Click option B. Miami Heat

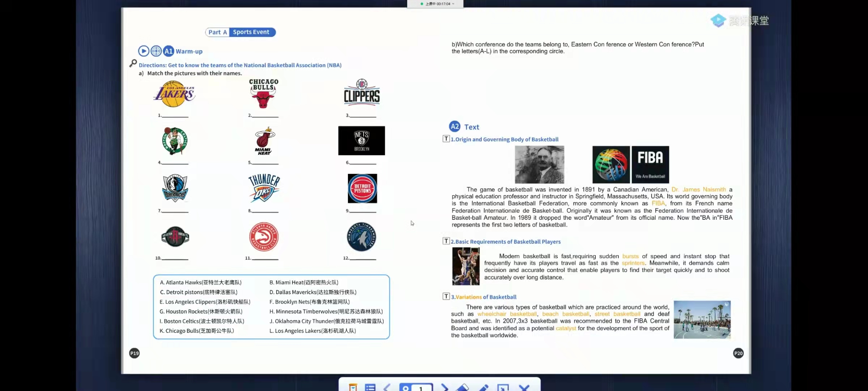coord(304,282)
